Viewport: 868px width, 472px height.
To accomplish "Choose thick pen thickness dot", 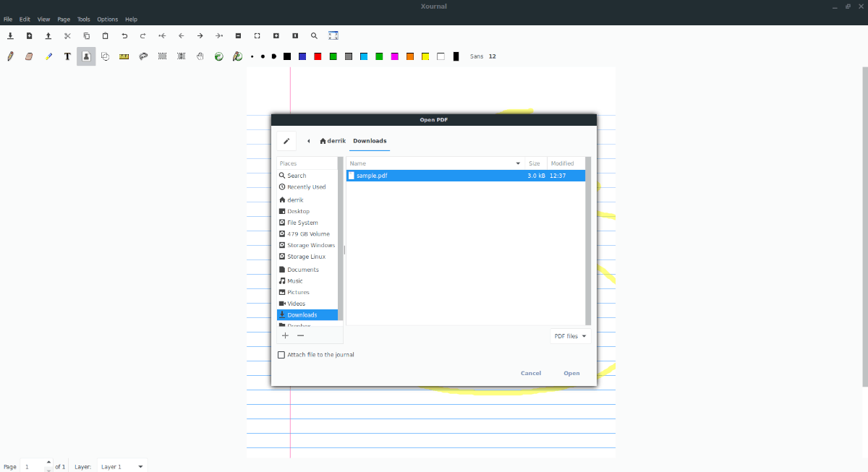I will 273,56.
